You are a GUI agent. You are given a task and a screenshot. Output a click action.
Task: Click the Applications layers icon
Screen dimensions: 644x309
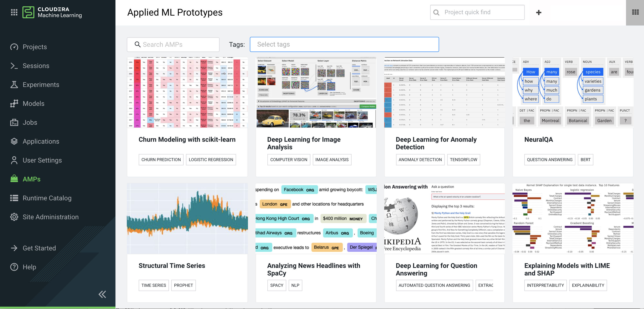tap(14, 141)
